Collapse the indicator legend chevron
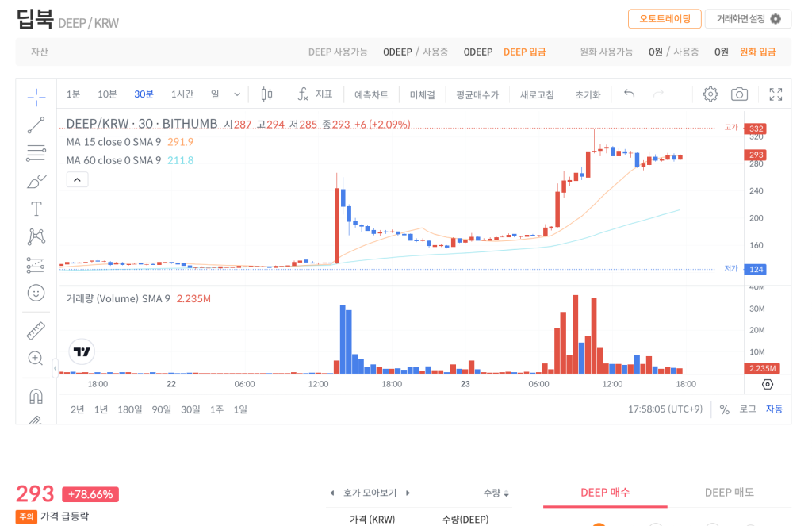This screenshot has width=812, height=526. click(x=77, y=180)
